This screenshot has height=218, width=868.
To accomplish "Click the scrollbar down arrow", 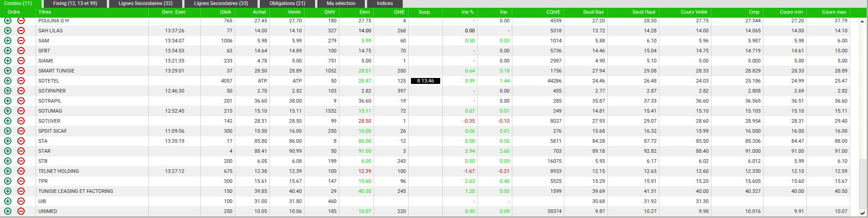I will pos(863,213).
